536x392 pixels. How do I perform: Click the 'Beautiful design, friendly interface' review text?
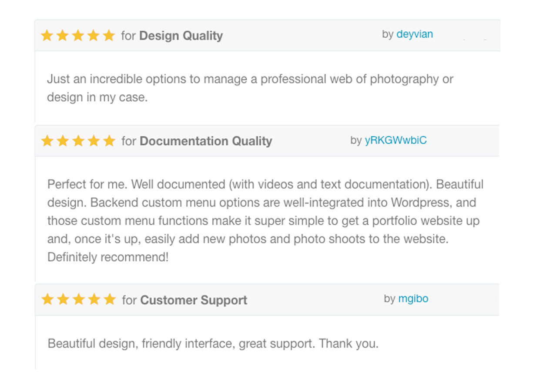pos(213,344)
